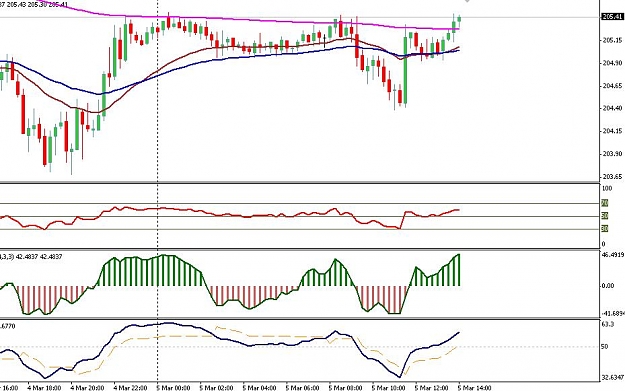Click the 5 Mar 00:00 time label
Viewport: 625px width, 391px height.
[x=173, y=388]
